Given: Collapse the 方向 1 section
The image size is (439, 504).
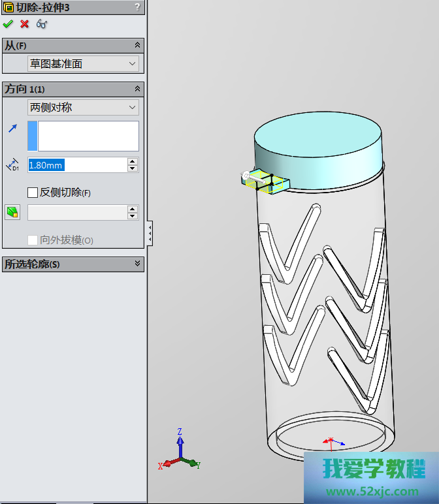Looking at the screenshot, I should click(137, 89).
